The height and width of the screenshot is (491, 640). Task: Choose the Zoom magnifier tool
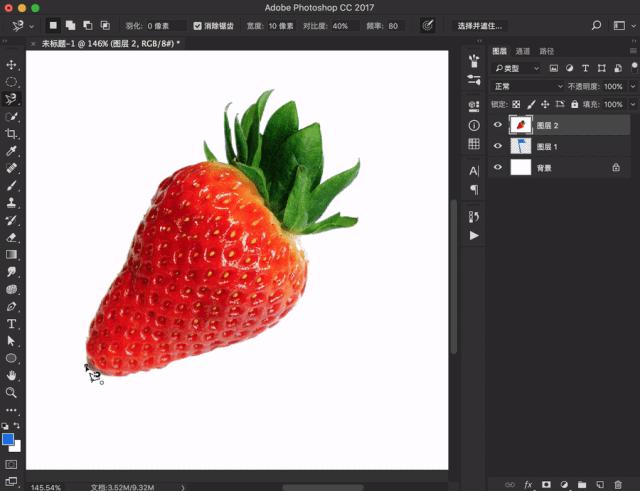point(12,392)
